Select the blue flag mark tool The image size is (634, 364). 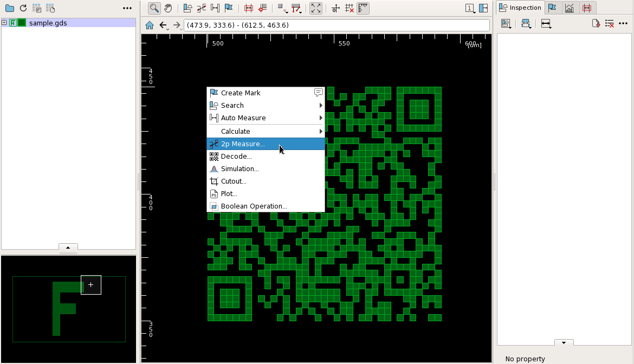click(229, 8)
